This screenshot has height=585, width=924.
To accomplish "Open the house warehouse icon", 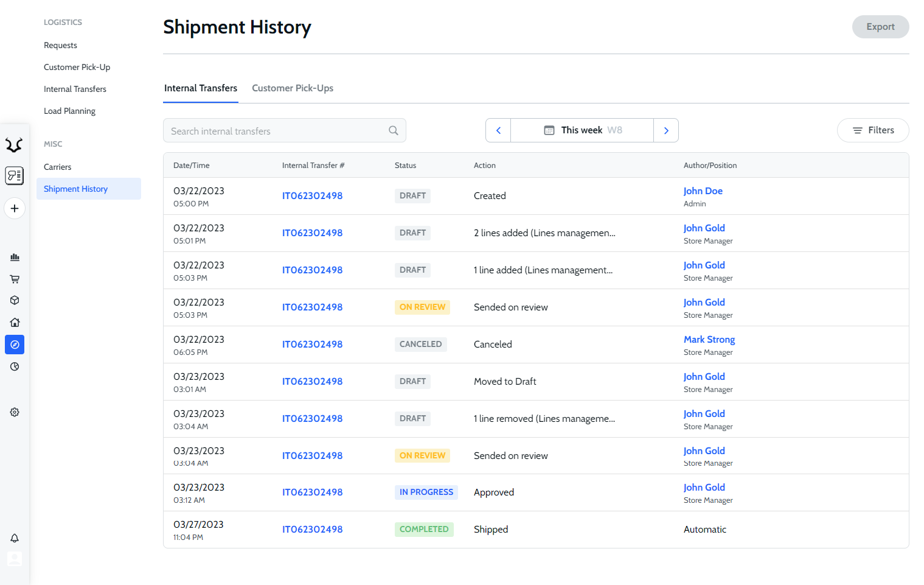I will pyautogui.click(x=15, y=323).
